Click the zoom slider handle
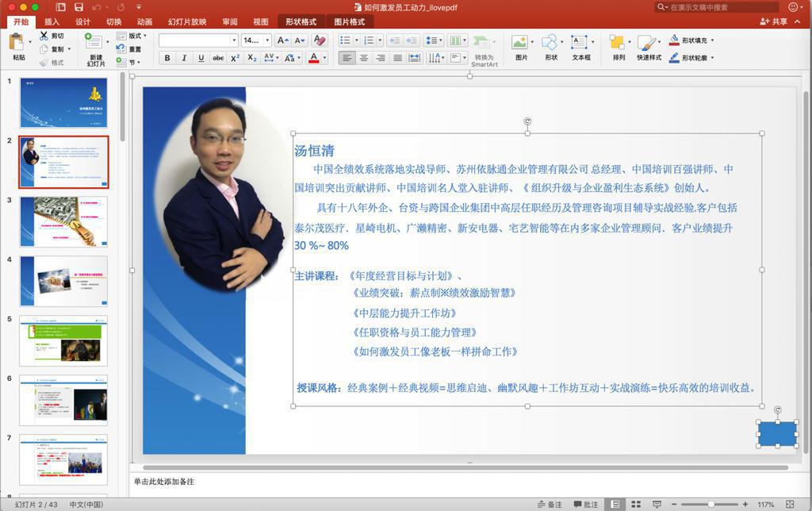Screen dimensions: 812x511 pos(711,505)
